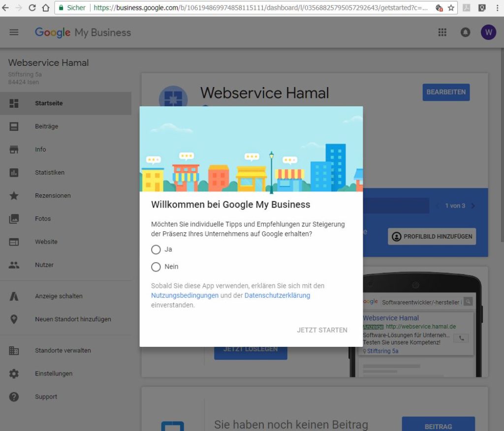Click the search icon in the phone preview
The width and height of the screenshot is (504, 431).
(468, 302)
